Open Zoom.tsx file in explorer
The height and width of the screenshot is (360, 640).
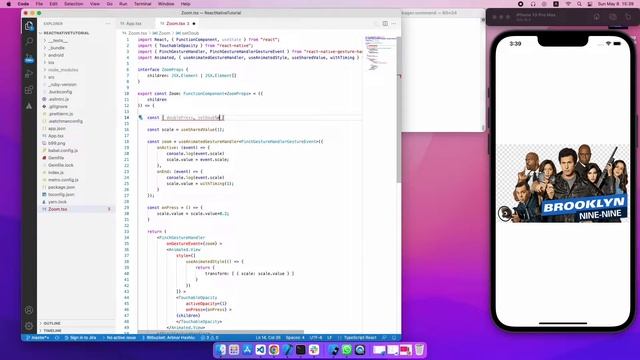tap(76, 209)
